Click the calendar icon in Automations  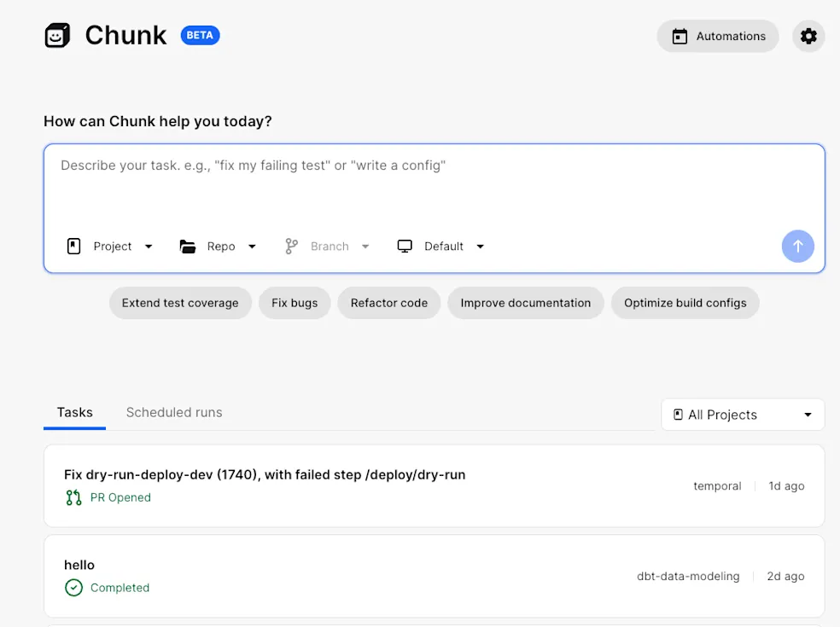tap(680, 37)
